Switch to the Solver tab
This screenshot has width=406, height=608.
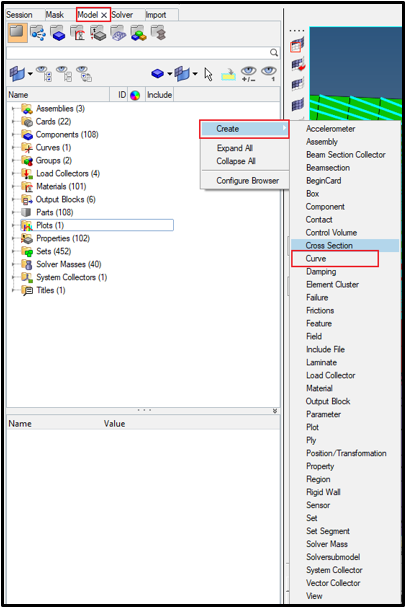(122, 15)
